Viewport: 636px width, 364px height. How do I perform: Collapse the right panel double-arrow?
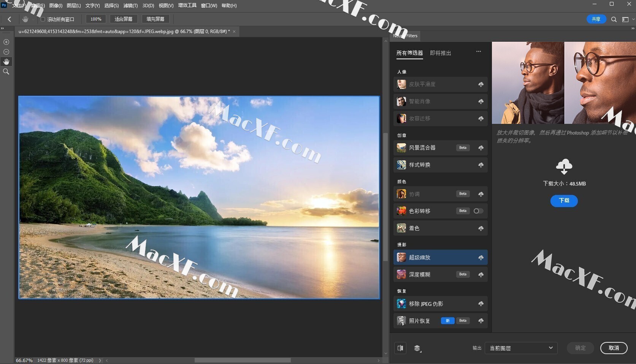(x=633, y=28)
